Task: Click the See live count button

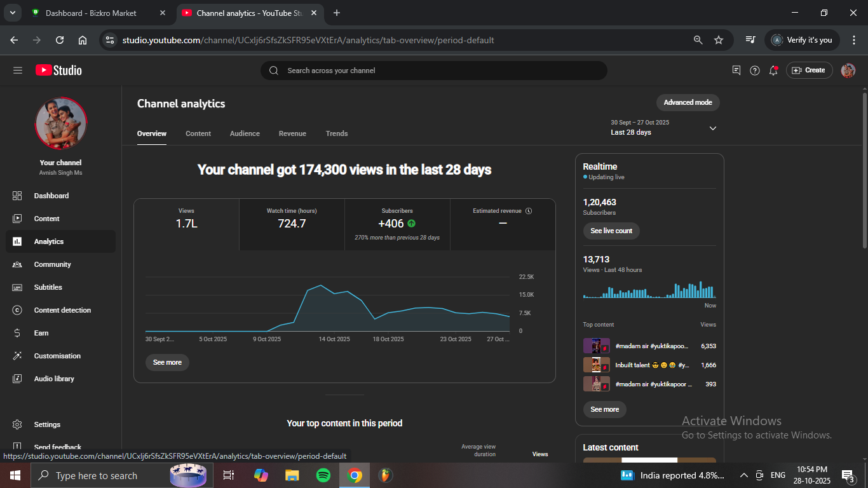Action: tap(611, 231)
